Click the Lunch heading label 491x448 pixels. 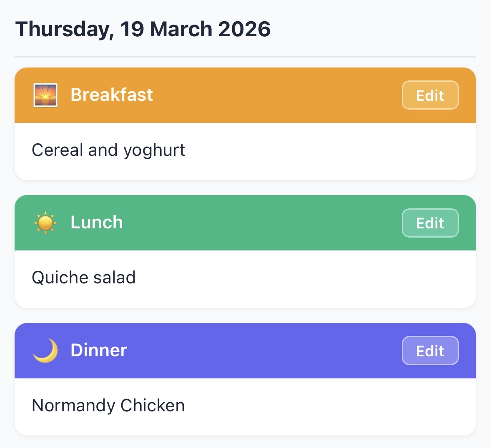tap(96, 223)
